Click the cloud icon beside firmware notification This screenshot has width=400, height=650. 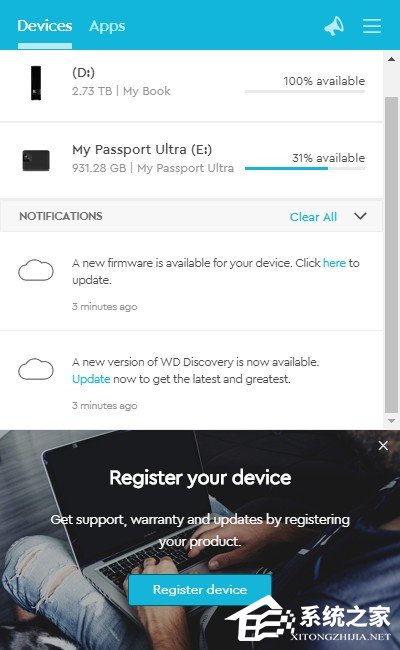pos(36,270)
